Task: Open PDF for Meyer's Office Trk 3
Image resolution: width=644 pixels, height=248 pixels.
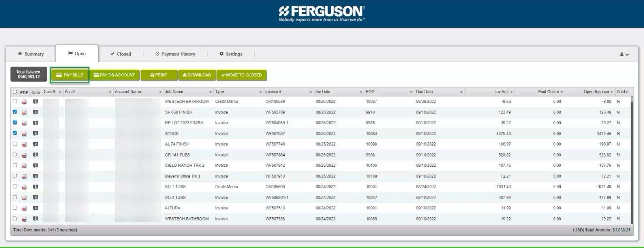Action: [x=24, y=177]
